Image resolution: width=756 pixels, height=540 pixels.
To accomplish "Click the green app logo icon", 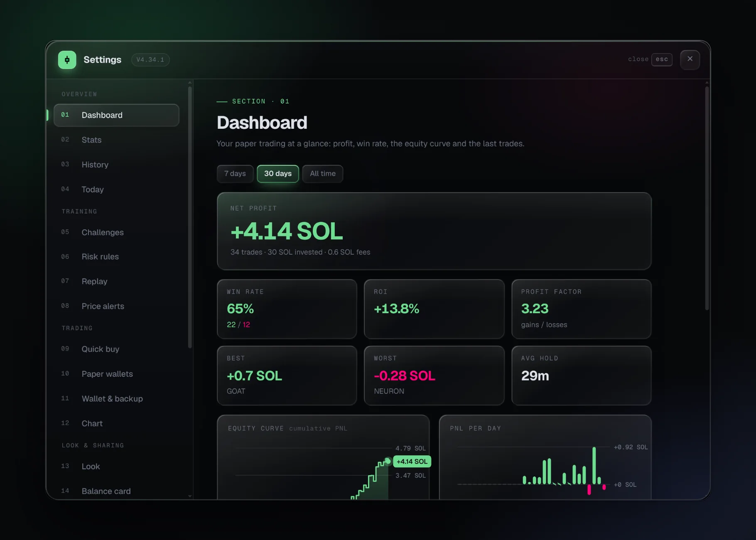I will click(67, 60).
